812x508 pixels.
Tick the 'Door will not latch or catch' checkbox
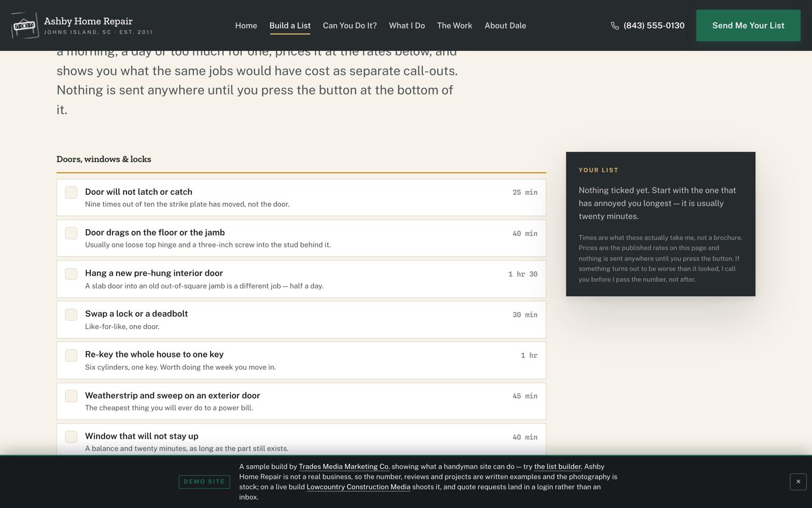coord(71,193)
